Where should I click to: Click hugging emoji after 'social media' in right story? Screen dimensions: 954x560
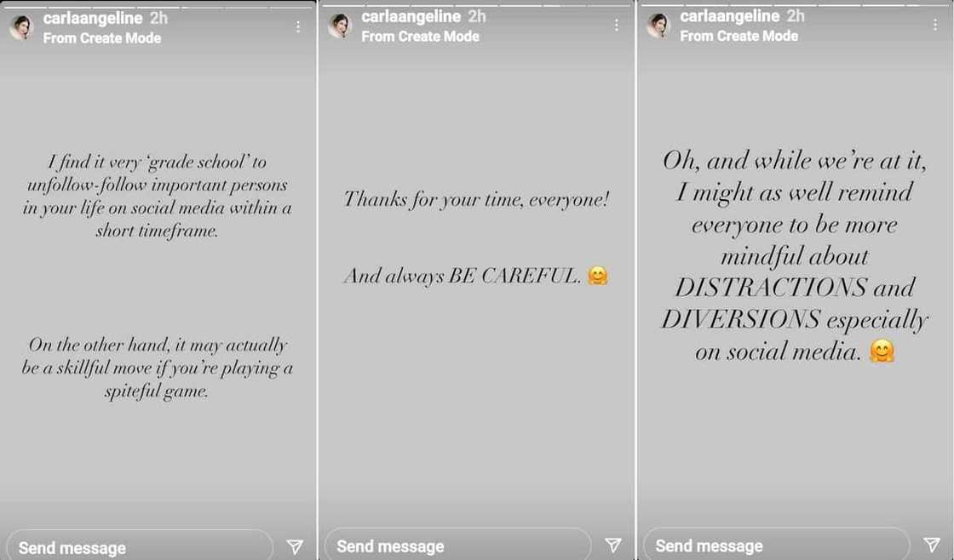882,351
